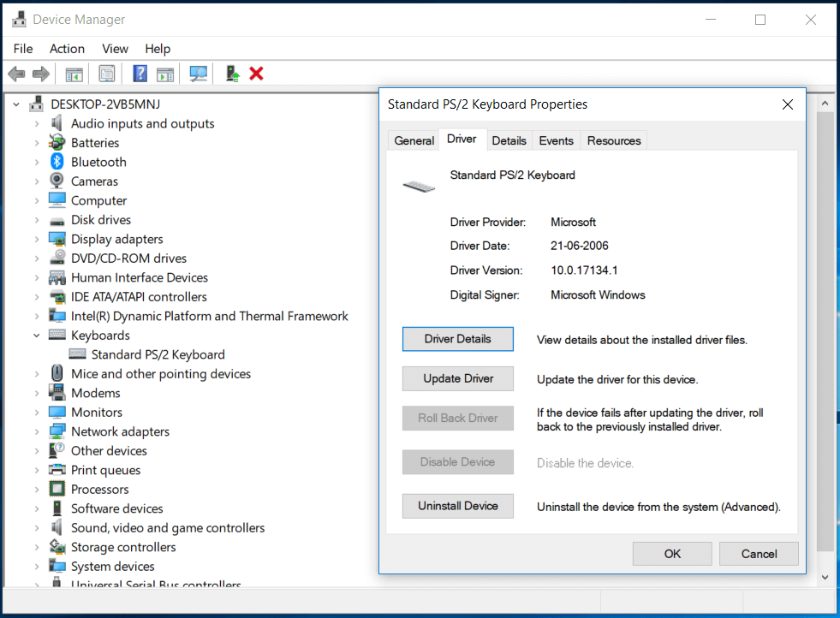The image size is (840, 618).
Task: Select the Monitors category label
Action: (x=97, y=413)
